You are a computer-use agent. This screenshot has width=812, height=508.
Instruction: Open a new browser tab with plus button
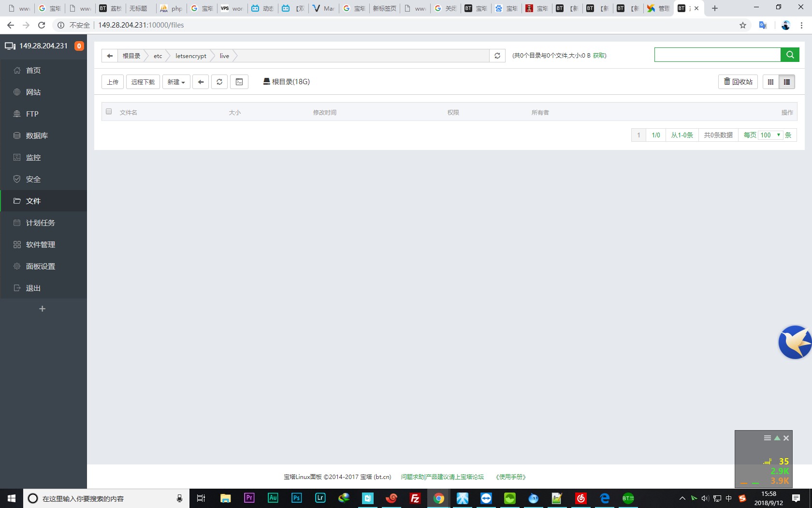[x=715, y=8]
